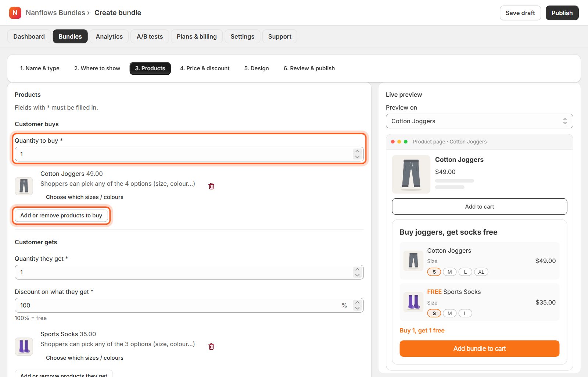Go to step 1. Name & type
Screen dimensions: 588x377
pos(40,68)
